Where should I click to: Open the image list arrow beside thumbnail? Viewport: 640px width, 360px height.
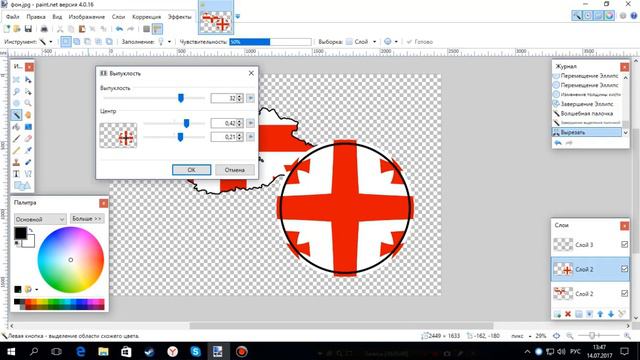[238, 17]
